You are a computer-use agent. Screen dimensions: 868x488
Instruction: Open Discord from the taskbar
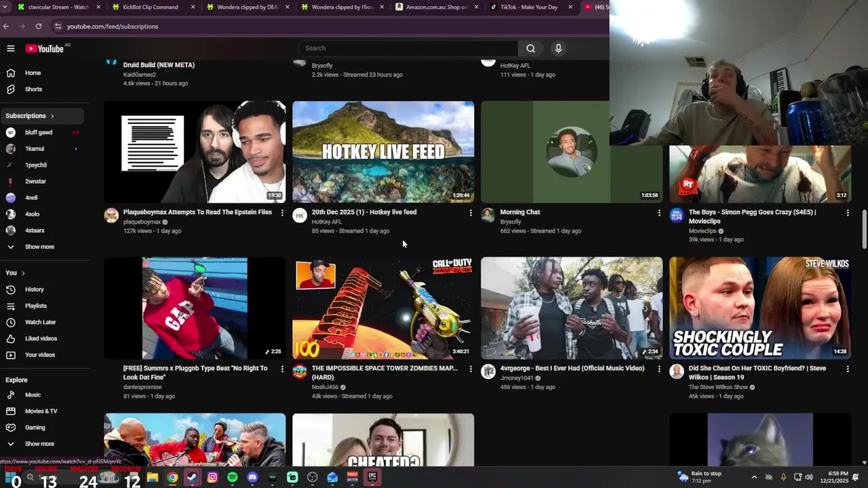252,477
